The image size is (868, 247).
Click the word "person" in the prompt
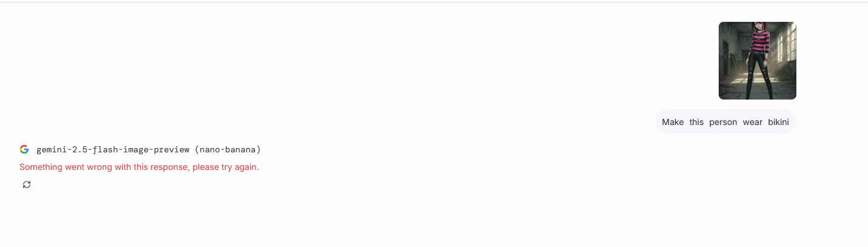pyautogui.click(x=723, y=122)
